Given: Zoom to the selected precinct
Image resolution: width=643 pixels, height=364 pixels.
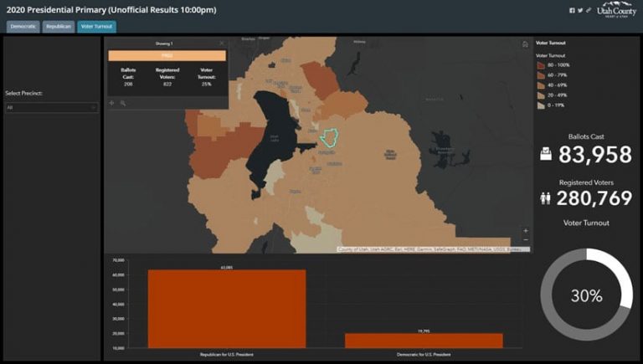Looking at the screenshot, I should pyautogui.click(x=122, y=103).
